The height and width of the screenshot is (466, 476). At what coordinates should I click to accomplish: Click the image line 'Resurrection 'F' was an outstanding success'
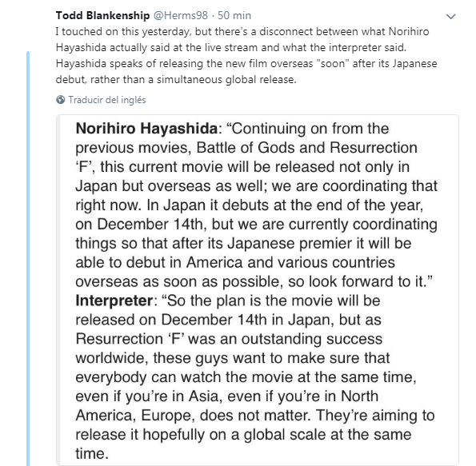[x=229, y=339]
